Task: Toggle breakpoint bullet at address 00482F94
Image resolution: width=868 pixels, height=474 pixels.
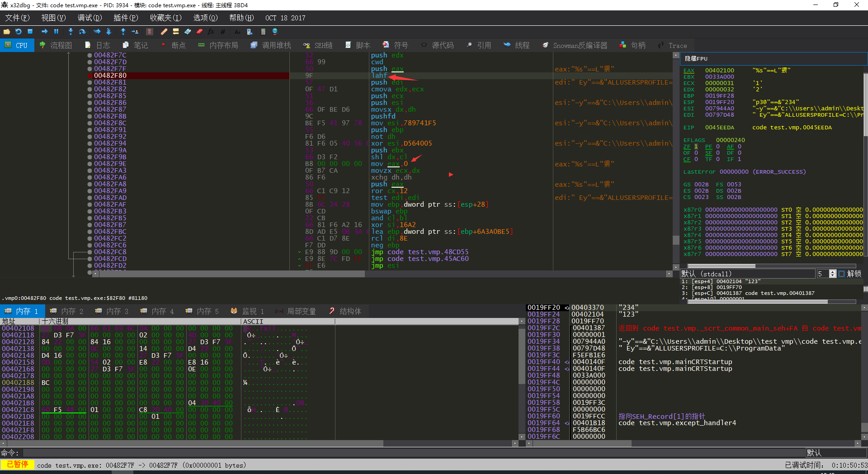Action: (x=90, y=143)
